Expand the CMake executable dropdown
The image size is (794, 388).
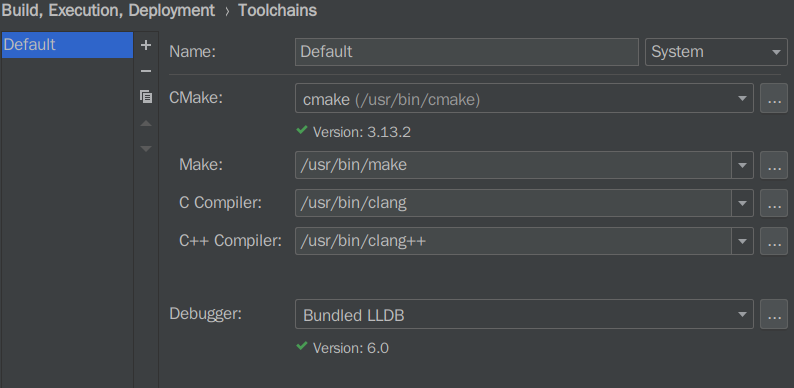coord(524,98)
